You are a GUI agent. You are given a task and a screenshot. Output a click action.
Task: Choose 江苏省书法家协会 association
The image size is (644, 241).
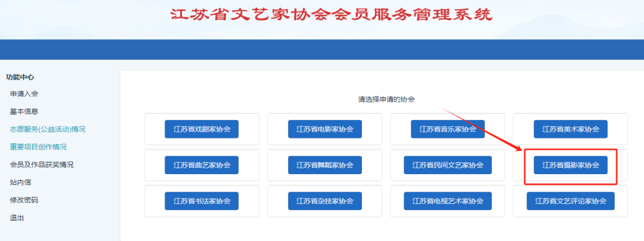[x=202, y=201]
